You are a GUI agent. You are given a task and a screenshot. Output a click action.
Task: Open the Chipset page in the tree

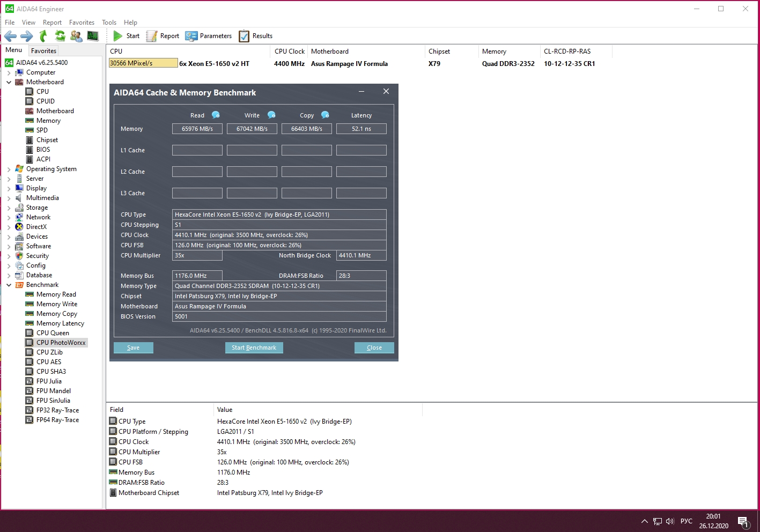pos(47,140)
